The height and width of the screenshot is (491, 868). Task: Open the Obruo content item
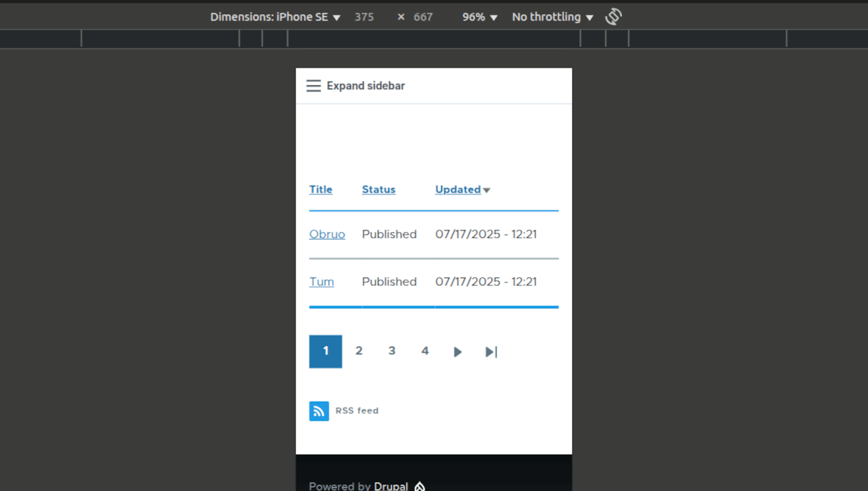[x=327, y=234]
